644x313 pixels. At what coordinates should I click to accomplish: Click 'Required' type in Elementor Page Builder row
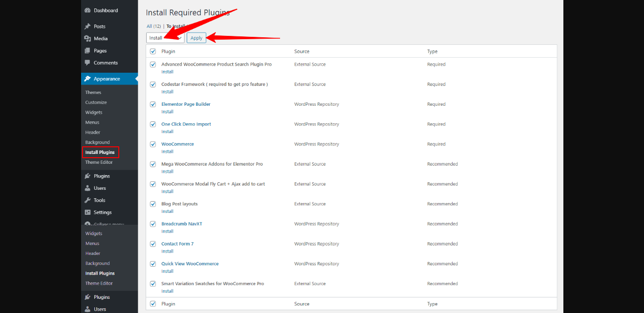tap(436, 104)
